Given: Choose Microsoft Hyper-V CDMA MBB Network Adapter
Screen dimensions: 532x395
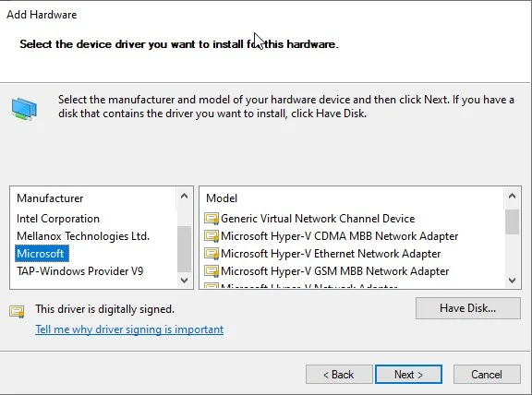Looking at the screenshot, I should pyautogui.click(x=339, y=236).
